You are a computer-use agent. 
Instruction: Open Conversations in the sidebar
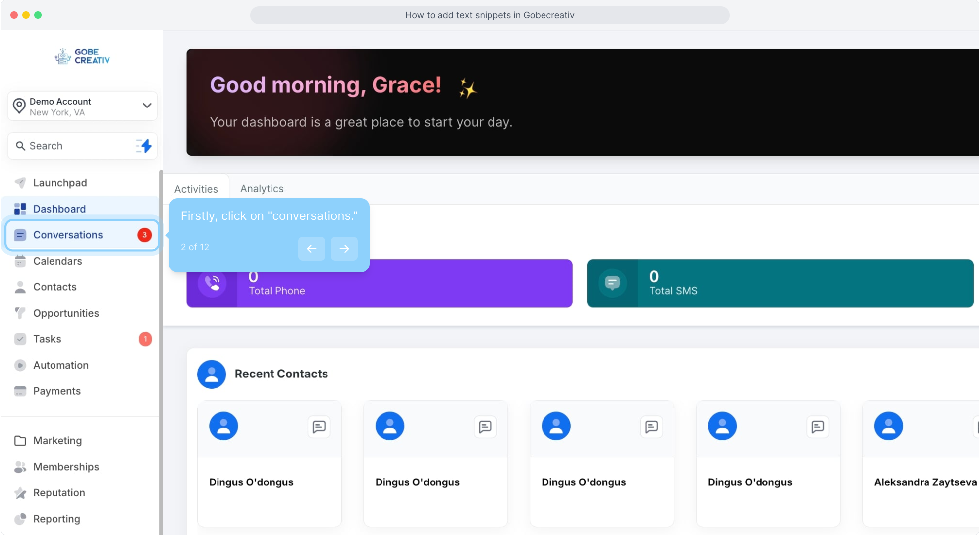click(x=68, y=235)
